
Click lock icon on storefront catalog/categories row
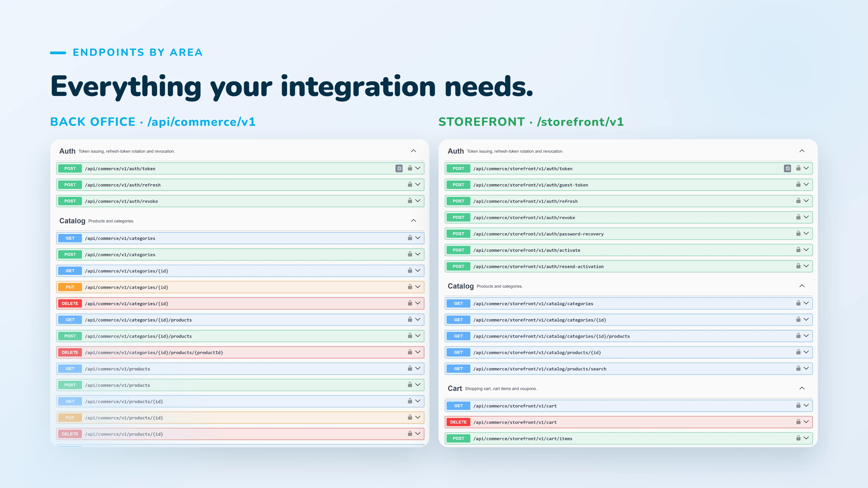pos(798,303)
